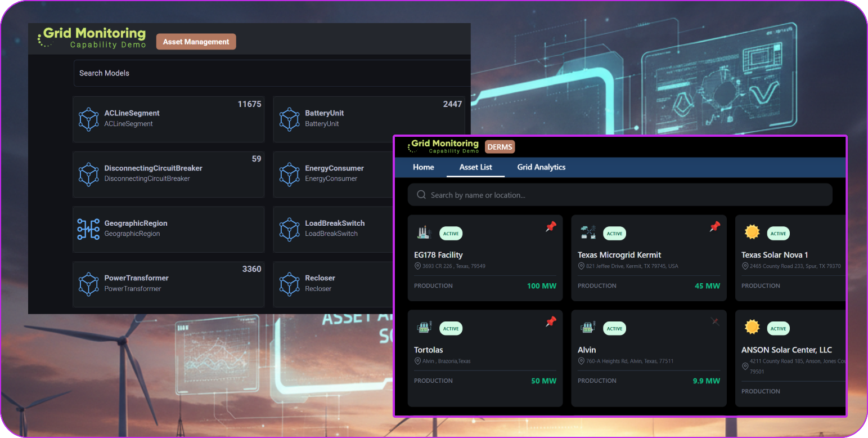
Task: Click the Recloser cube icon
Action: 290,284
